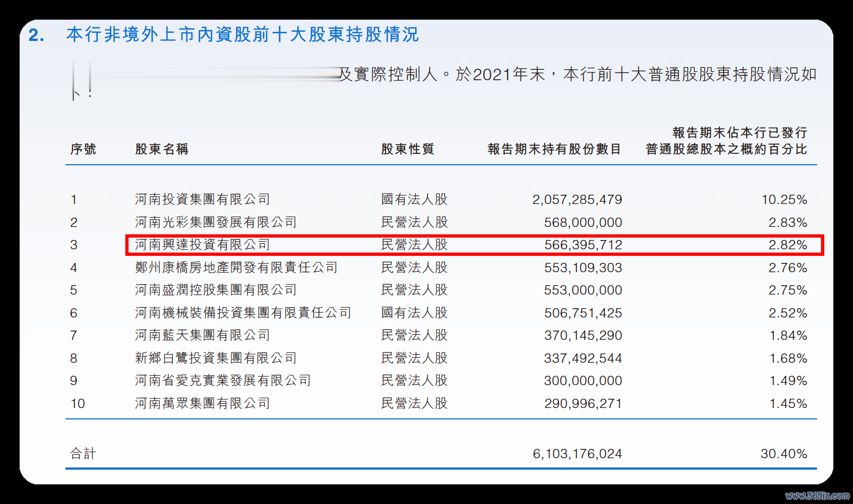Click the percentage 1.45%

[788, 404]
